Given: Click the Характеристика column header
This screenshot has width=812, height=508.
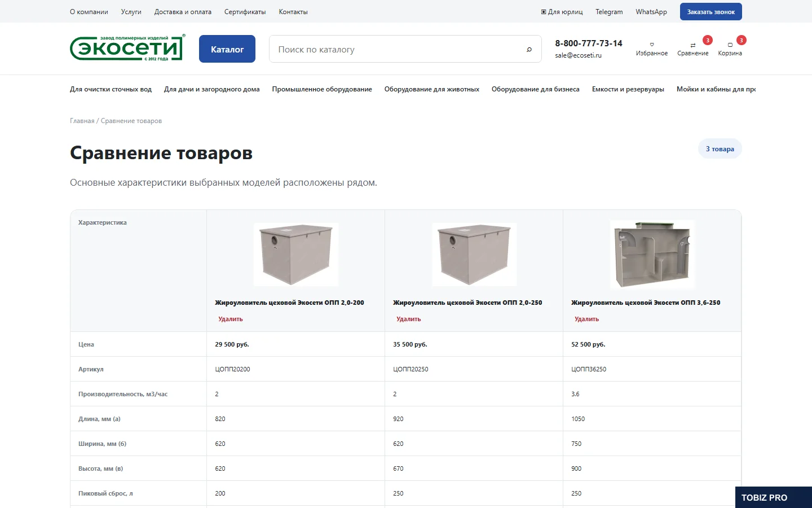Looking at the screenshot, I should pyautogui.click(x=103, y=222).
